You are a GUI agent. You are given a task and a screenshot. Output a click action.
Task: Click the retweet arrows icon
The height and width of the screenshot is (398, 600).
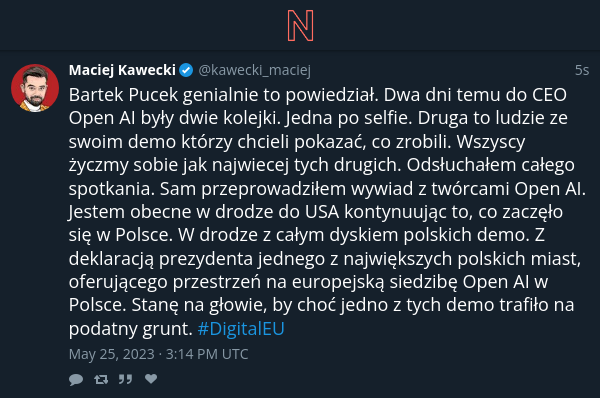pyautogui.click(x=101, y=379)
